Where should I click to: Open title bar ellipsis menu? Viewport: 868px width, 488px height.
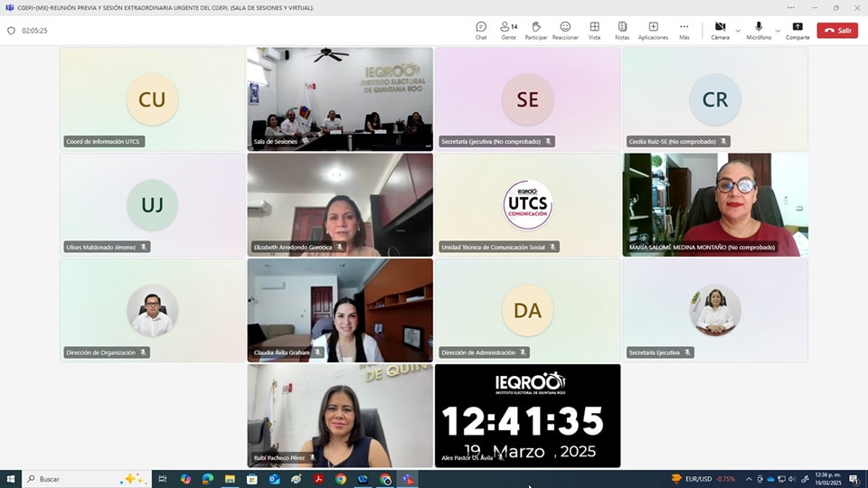click(x=791, y=8)
